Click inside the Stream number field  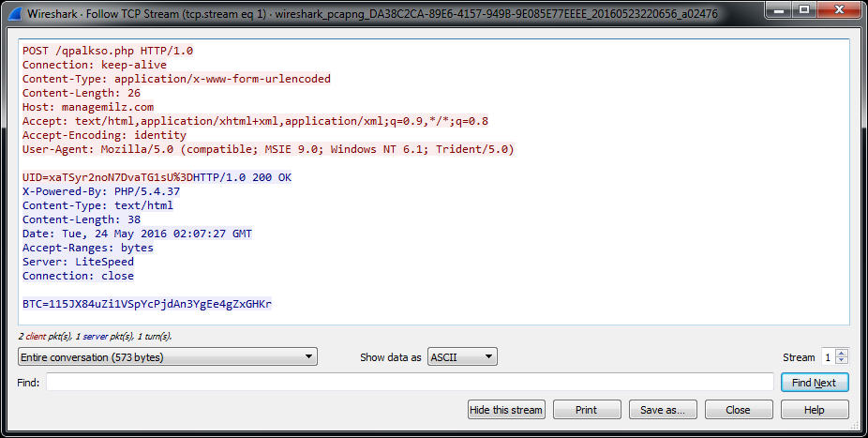(x=827, y=356)
